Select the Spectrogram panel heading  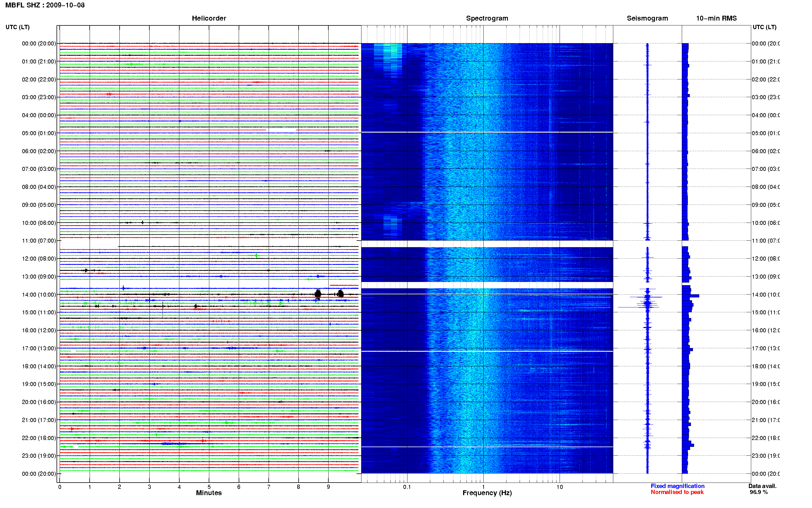[x=487, y=18]
